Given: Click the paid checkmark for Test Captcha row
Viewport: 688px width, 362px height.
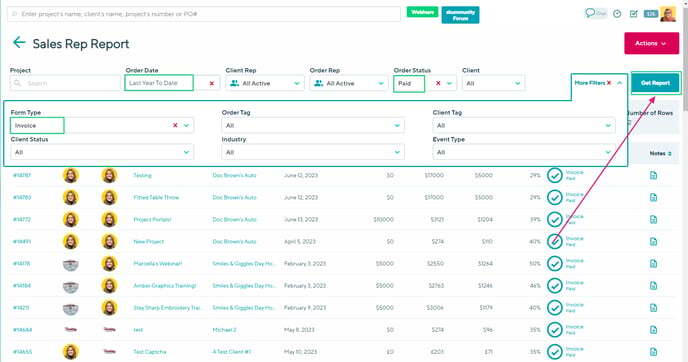Looking at the screenshot, I should click(x=555, y=351).
